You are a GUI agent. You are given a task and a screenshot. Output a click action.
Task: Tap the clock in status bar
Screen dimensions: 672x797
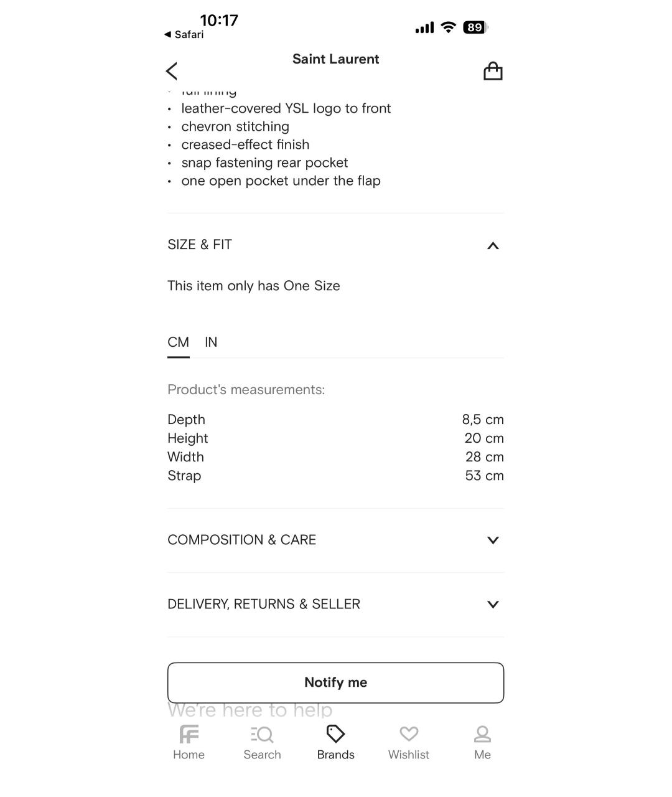point(219,20)
